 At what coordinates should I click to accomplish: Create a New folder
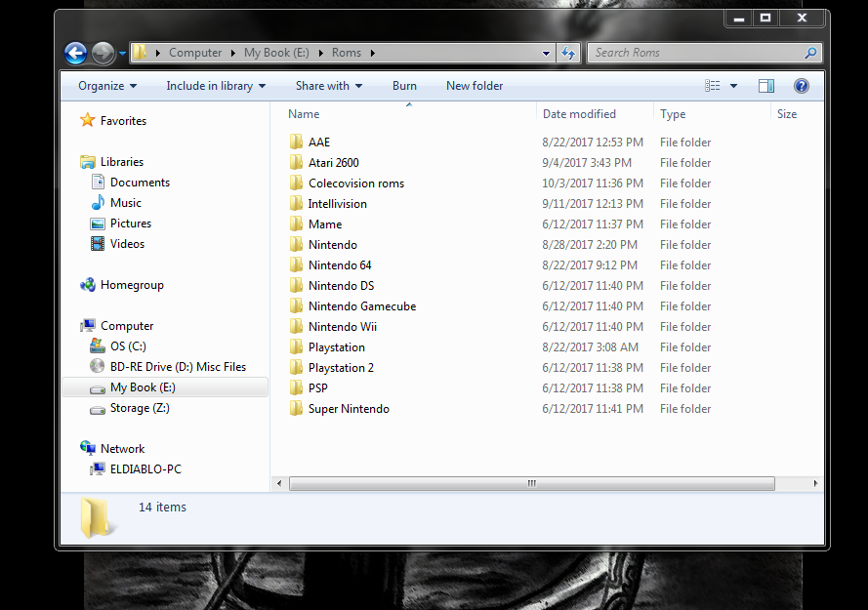point(475,86)
